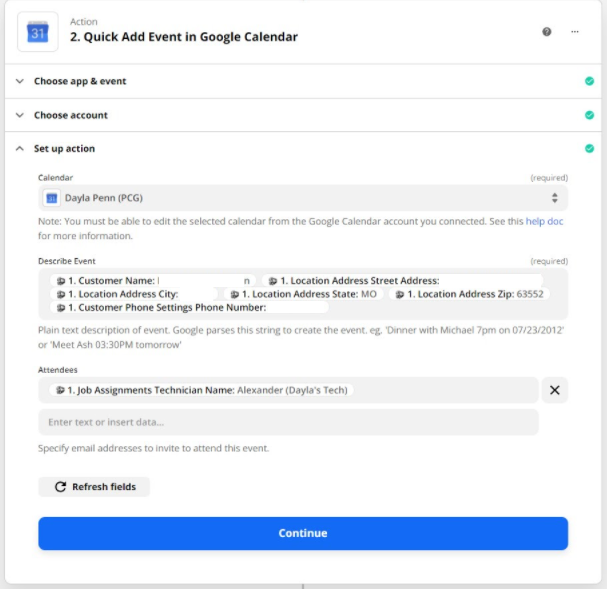Open the help question mark icon

(547, 32)
